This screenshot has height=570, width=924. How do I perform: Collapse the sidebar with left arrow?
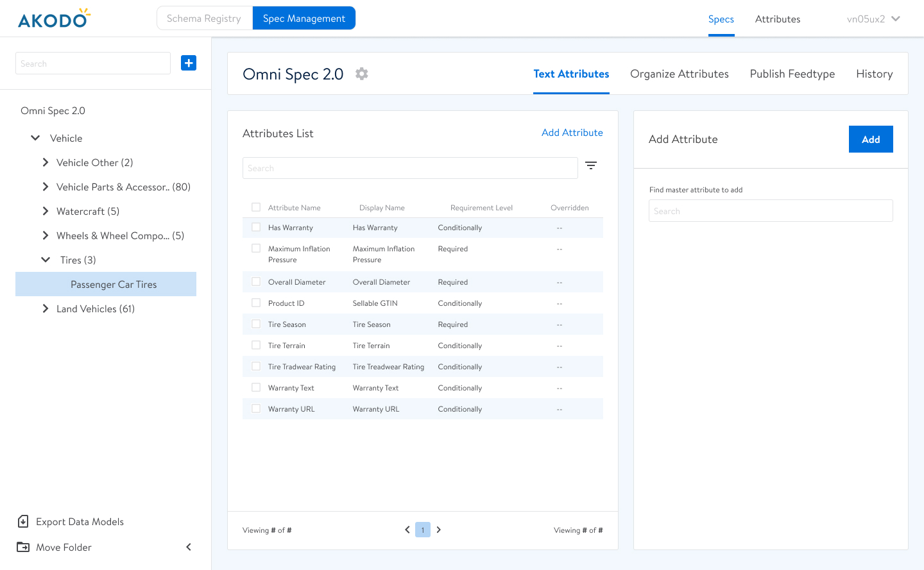pyautogui.click(x=189, y=547)
